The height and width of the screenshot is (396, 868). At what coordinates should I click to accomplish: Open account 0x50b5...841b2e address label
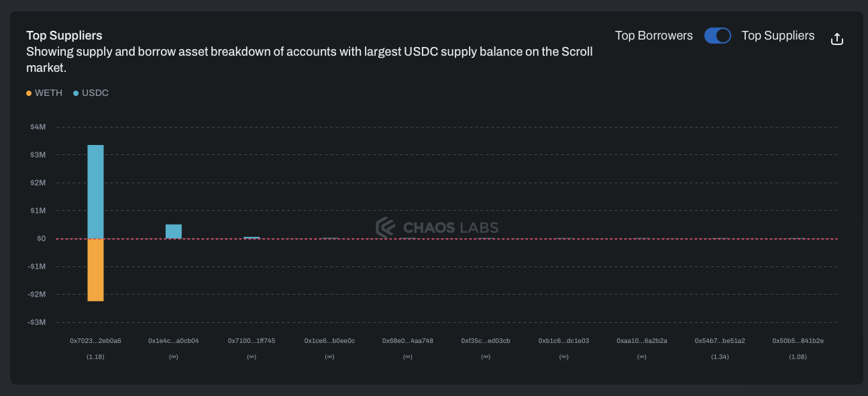(x=798, y=341)
